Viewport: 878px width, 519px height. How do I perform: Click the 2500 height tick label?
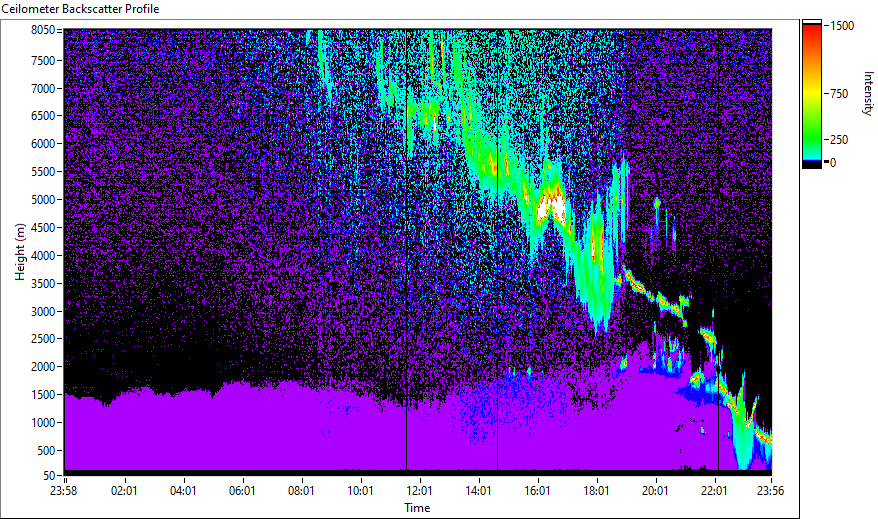[43, 339]
